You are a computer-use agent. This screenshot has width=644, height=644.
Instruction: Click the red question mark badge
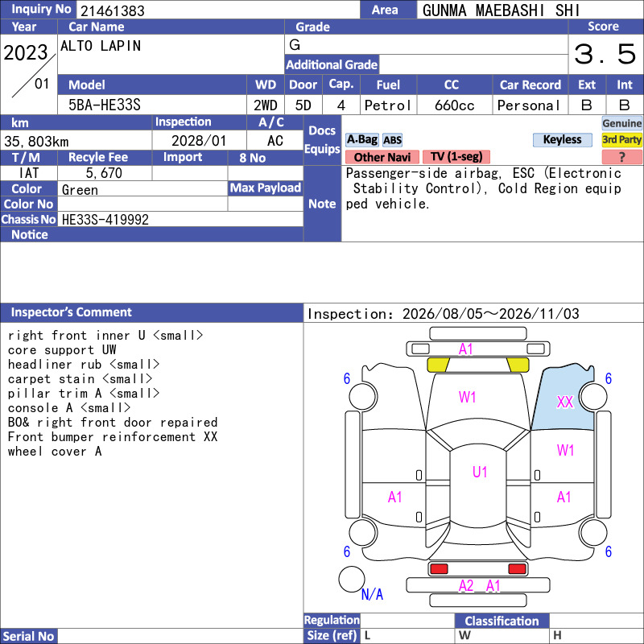621,157
